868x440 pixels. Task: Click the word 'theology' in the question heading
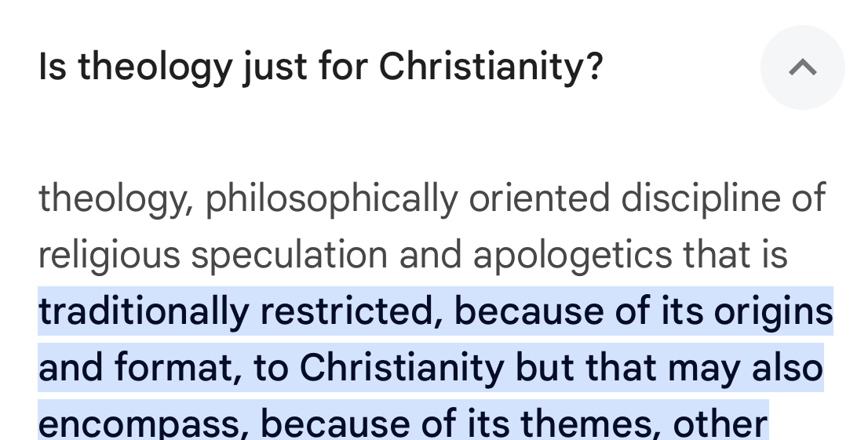click(155, 67)
